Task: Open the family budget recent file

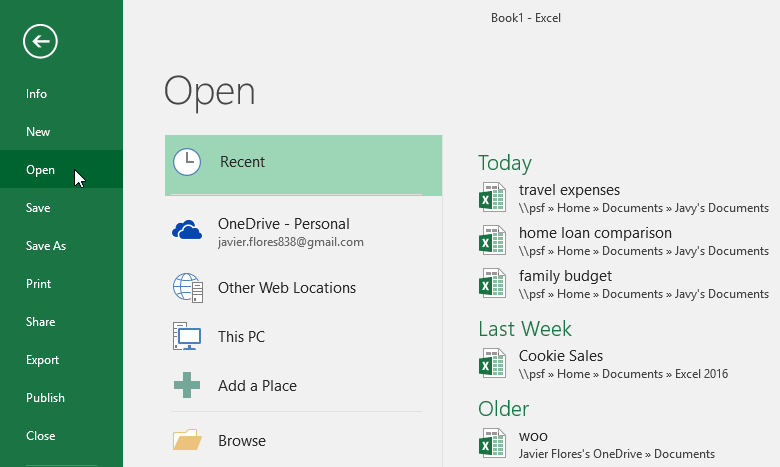Action: 565,276
